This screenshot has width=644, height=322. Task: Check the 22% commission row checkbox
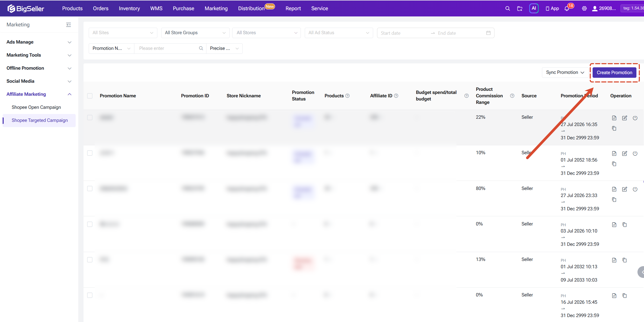point(90,117)
